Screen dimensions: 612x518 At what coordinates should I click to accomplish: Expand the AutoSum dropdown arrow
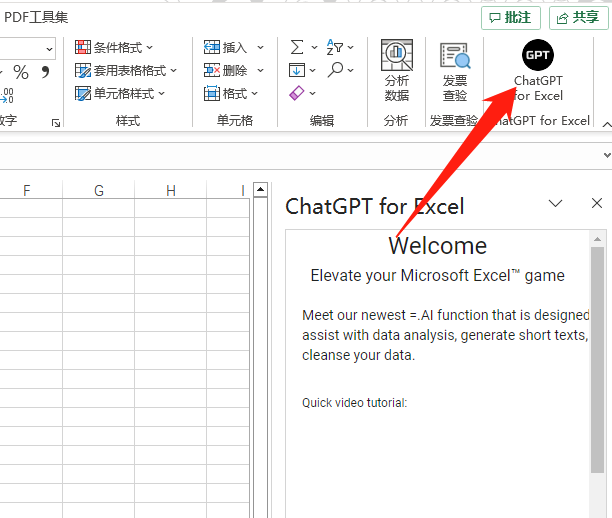(314, 48)
